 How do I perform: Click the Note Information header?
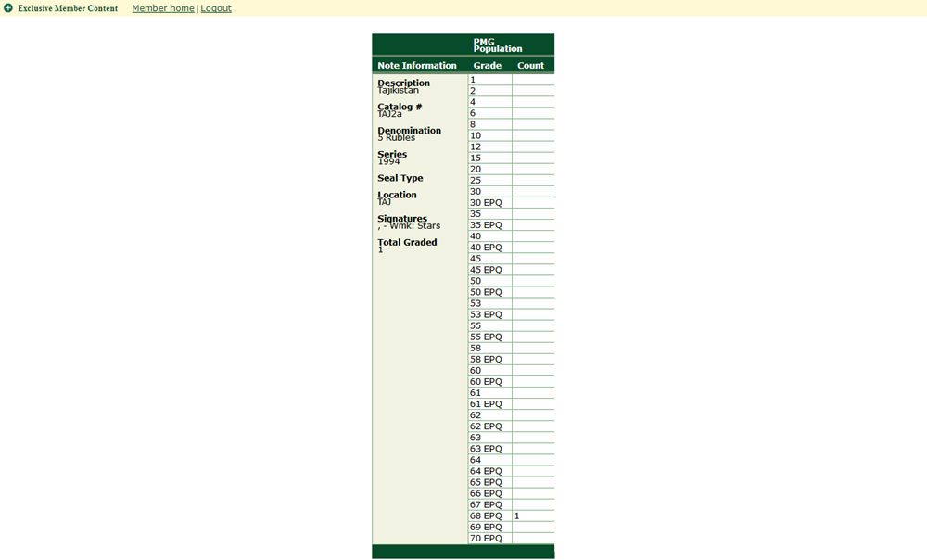417,66
